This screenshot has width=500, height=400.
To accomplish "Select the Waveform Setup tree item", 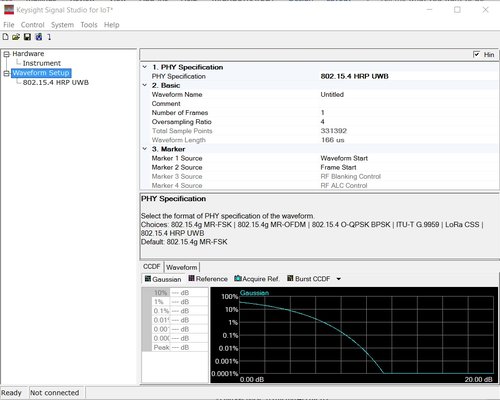I will tap(41, 73).
